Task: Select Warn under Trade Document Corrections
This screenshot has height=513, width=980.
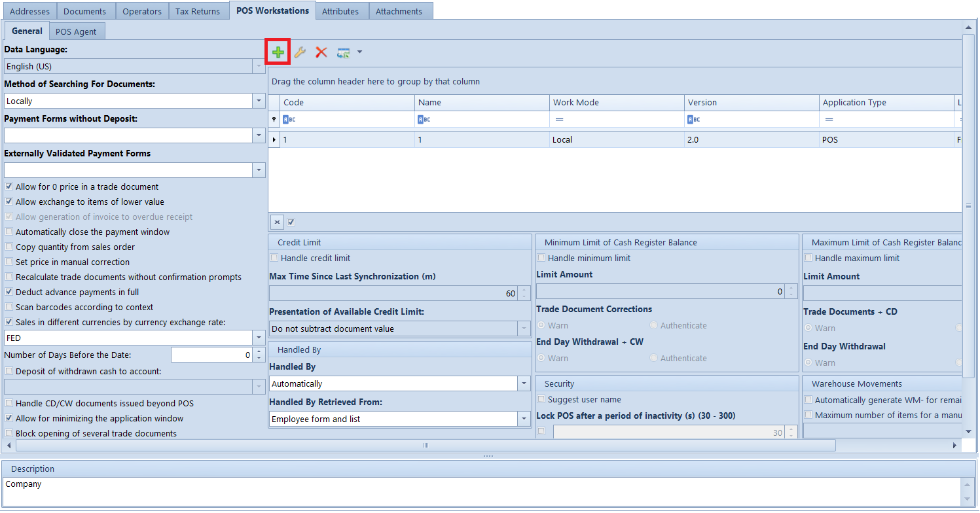Action: click(541, 326)
